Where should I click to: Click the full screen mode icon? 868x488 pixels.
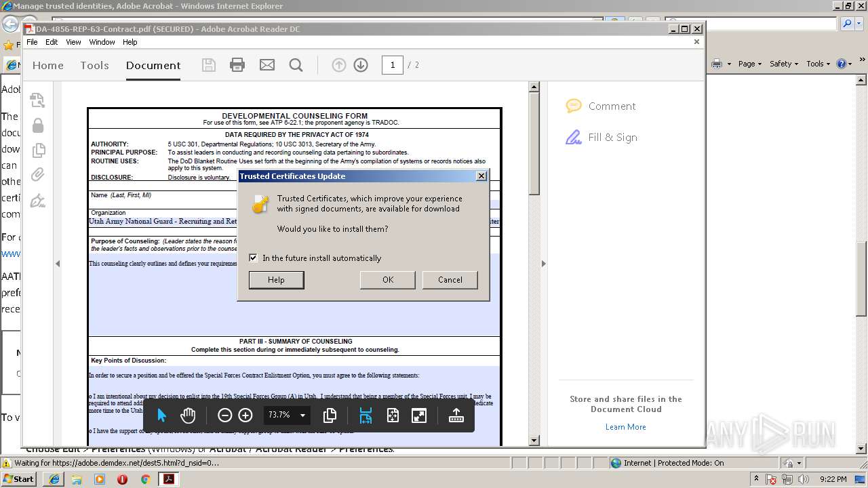419,415
